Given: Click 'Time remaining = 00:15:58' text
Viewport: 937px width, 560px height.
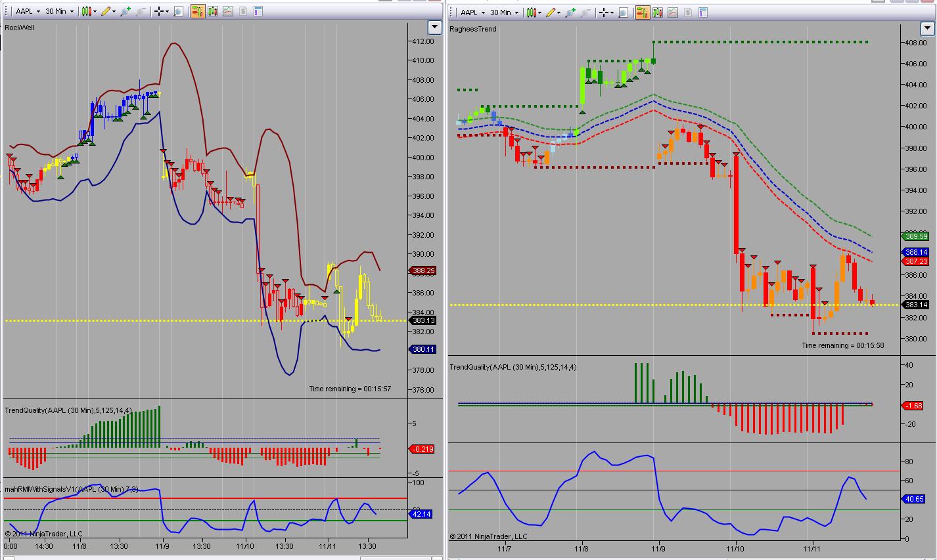Looking at the screenshot, I should click(x=843, y=345).
